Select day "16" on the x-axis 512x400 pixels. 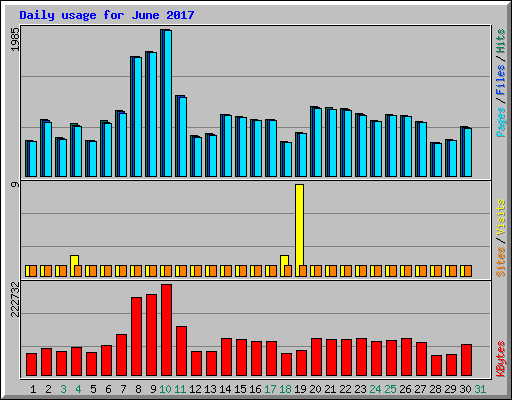click(x=255, y=389)
